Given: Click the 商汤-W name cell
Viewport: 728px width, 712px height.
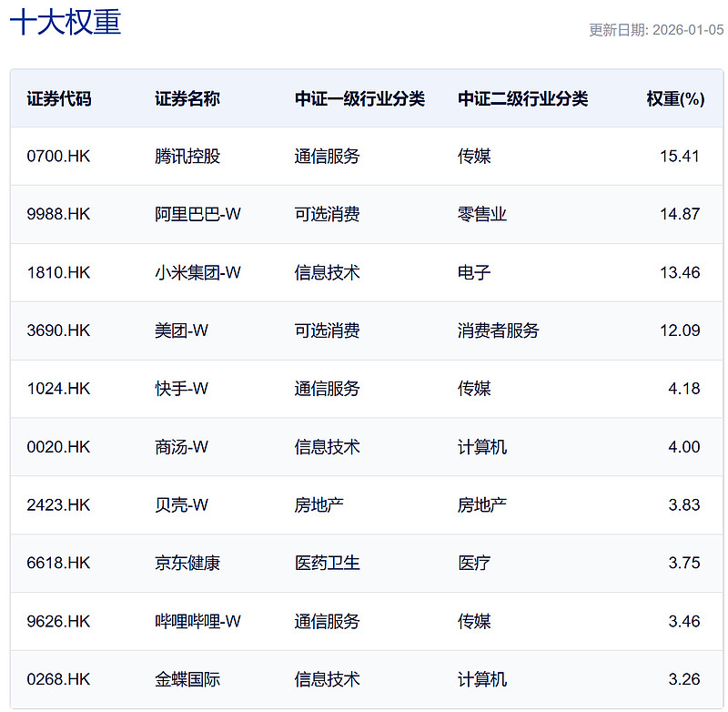Looking at the screenshot, I should point(181,447).
